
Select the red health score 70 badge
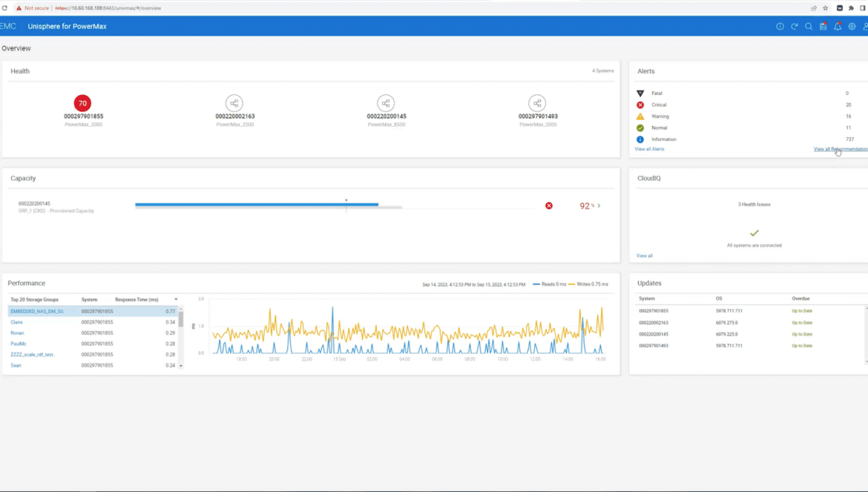[82, 103]
